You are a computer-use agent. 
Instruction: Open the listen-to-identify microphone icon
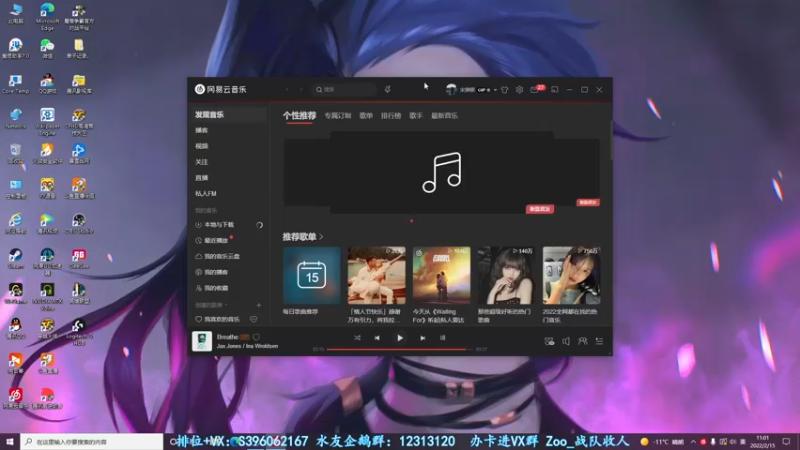click(388, 89)
